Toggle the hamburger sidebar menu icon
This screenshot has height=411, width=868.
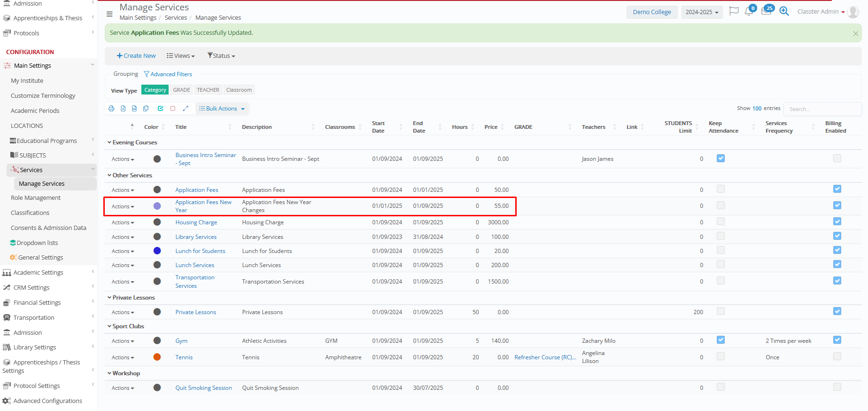click(109, 14)
